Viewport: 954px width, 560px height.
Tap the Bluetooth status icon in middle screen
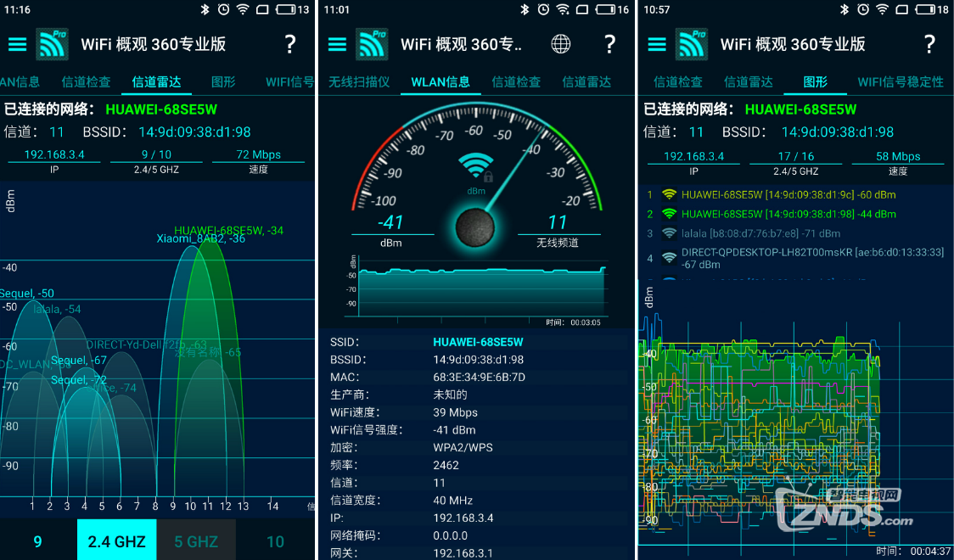(525, 9)
